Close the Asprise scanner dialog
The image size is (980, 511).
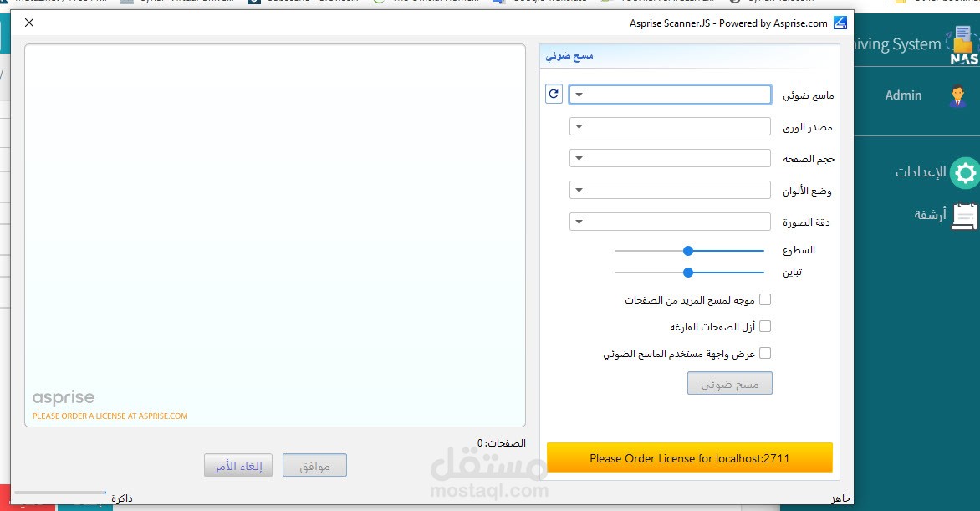(29, 23)
